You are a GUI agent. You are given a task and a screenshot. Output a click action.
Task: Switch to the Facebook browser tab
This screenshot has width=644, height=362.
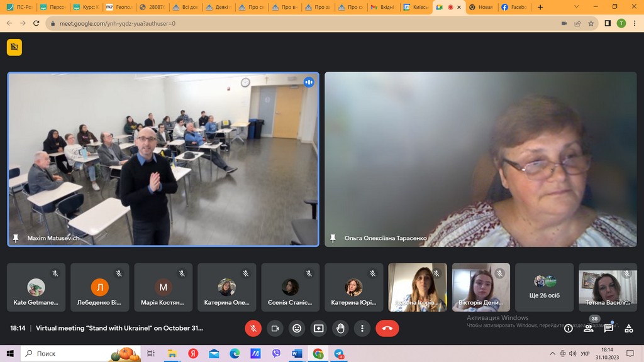(514, 7)
